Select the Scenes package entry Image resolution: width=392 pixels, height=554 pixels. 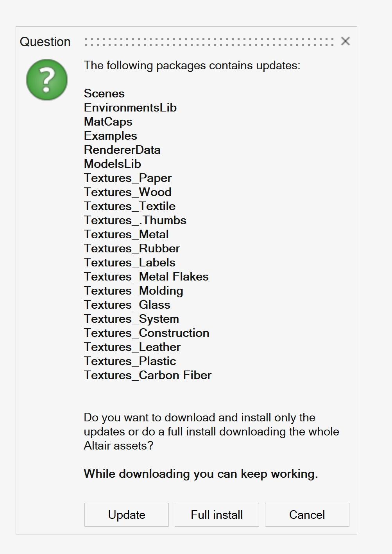point(104,94)
